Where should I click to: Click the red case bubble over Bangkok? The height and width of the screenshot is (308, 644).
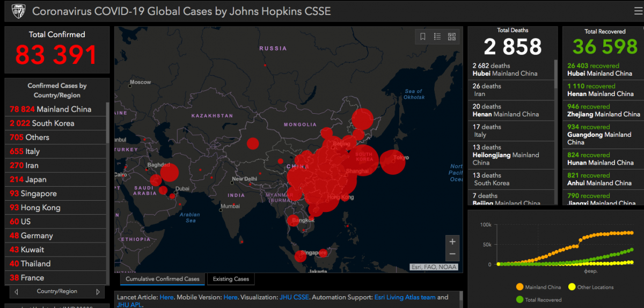click(x=294, y=220)
